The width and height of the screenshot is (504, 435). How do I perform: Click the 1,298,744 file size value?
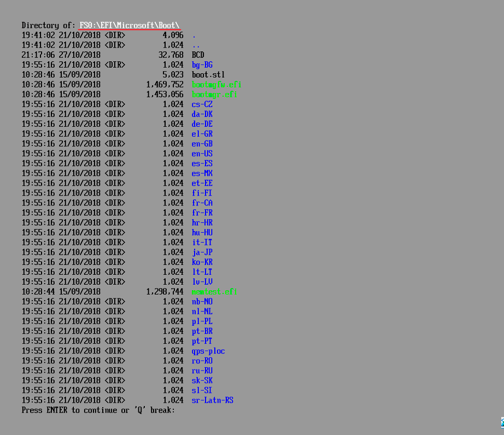[165, 292]
